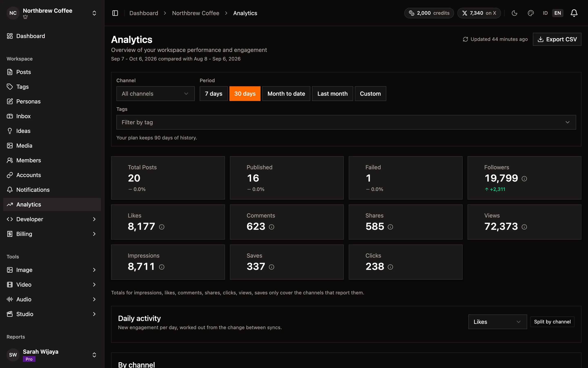
Task: Select the Custom period option
Action: (370, 94)
